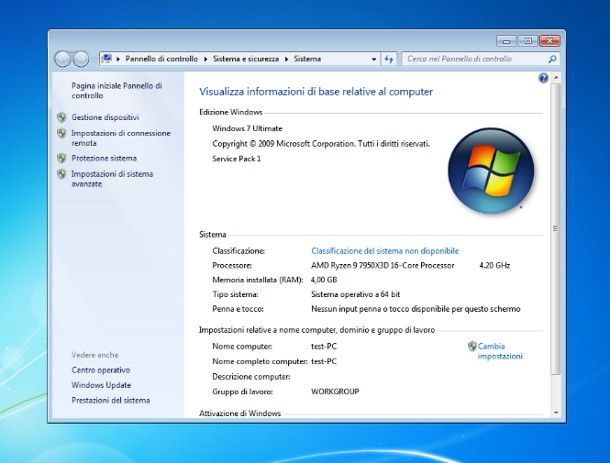Click the scrollbar down arrow
Viewport: 610px width, 463px height.
click(556, 412)
